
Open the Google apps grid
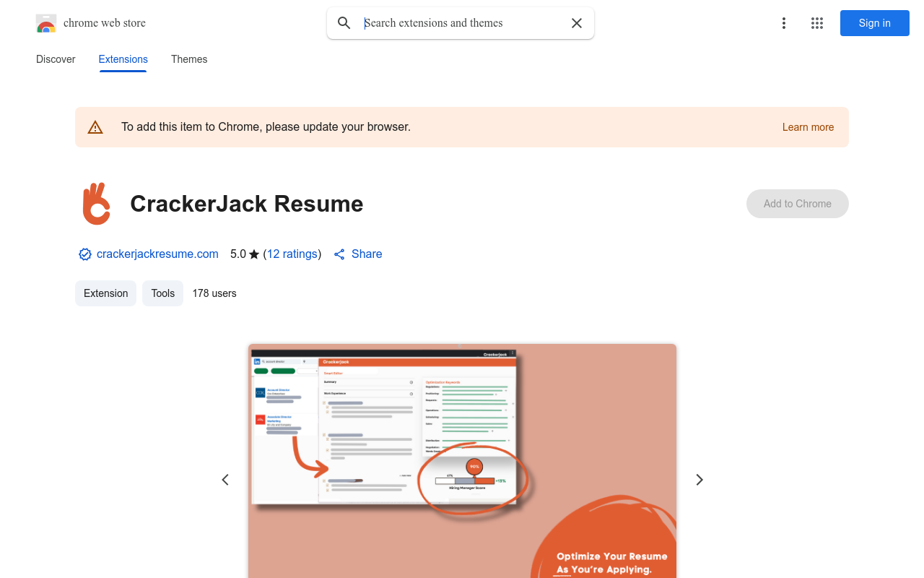(817, 23)
